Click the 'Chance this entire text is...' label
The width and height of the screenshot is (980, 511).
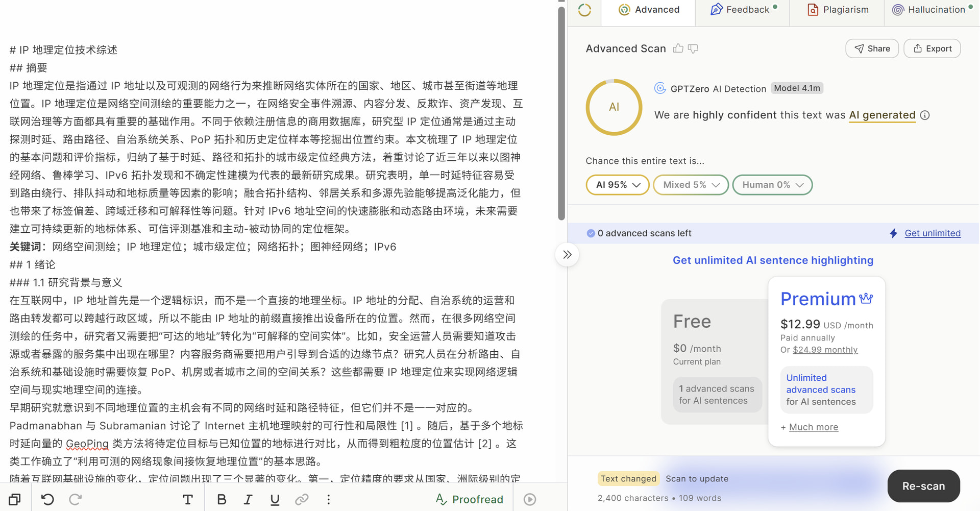645,161
